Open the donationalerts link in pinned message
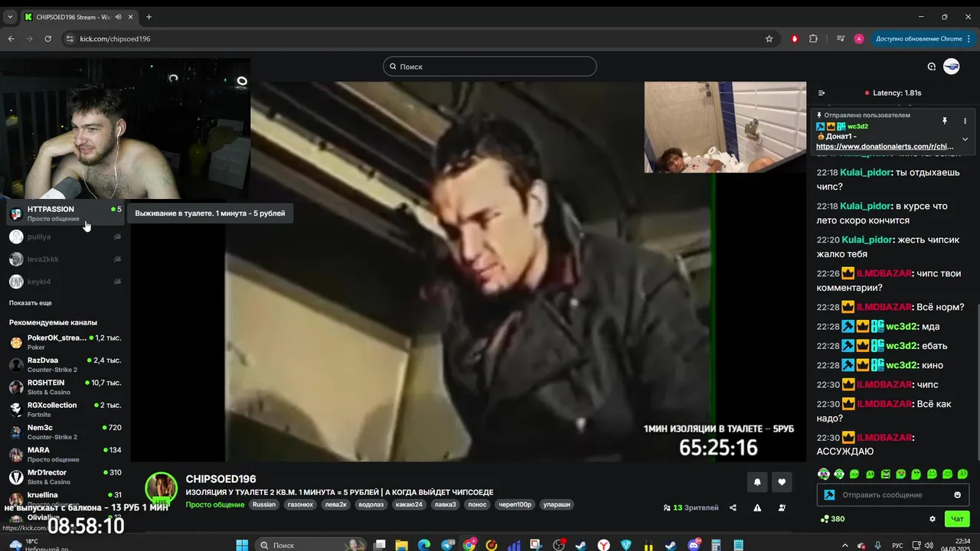This screenshot has width=980, height=551. [x=885, y=146]
